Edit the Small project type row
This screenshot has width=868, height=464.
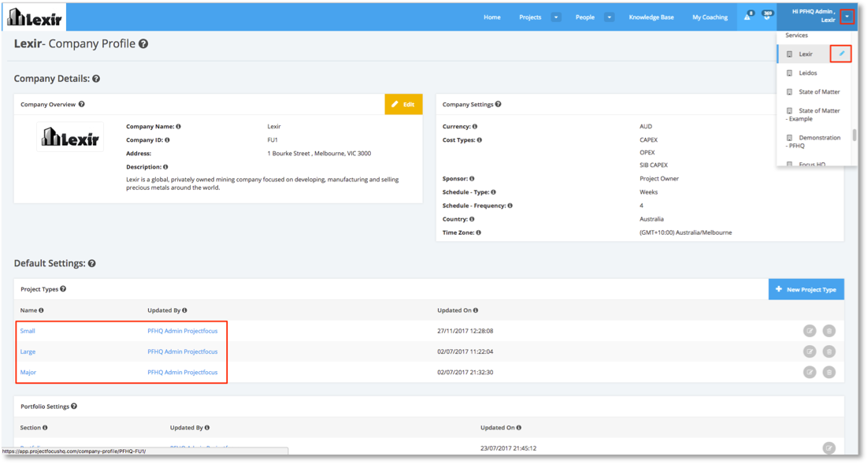(810, 331)
